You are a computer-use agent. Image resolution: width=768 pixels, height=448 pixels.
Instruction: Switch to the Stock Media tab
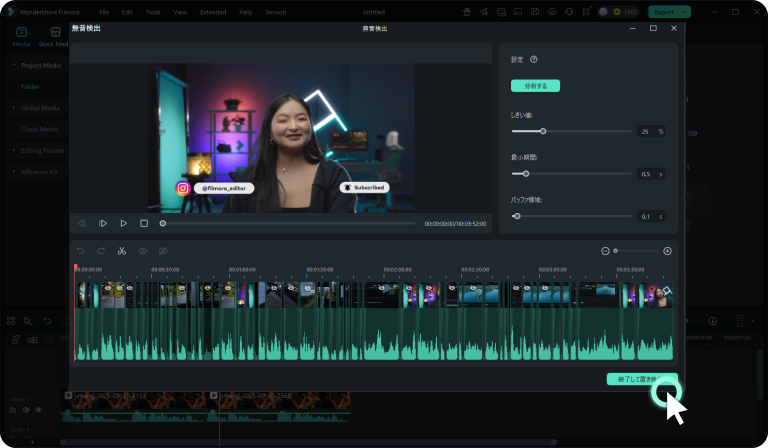(x=54, y=37)
